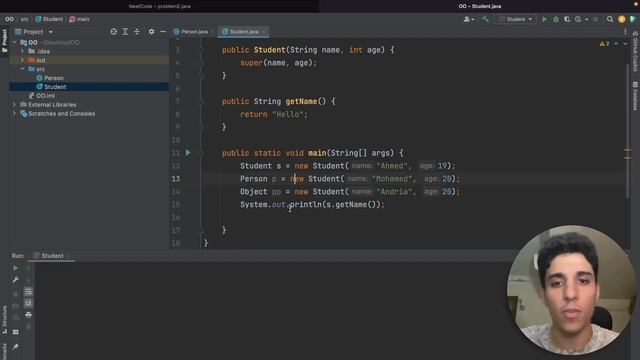Toggle the Project tool window stripe button
This screenshot has width=640, height=360.
click(4, 40)
